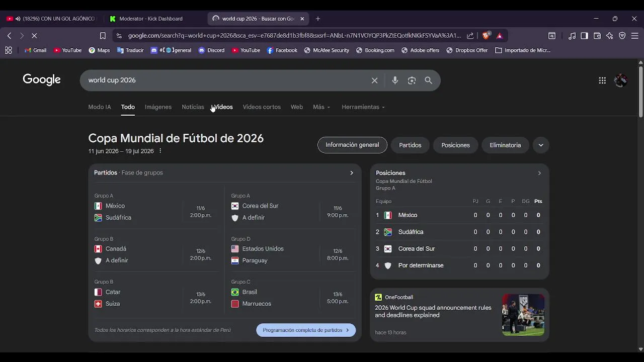Expand the Herramientas dropdown

pyautogui.click(x=363, y=107)
